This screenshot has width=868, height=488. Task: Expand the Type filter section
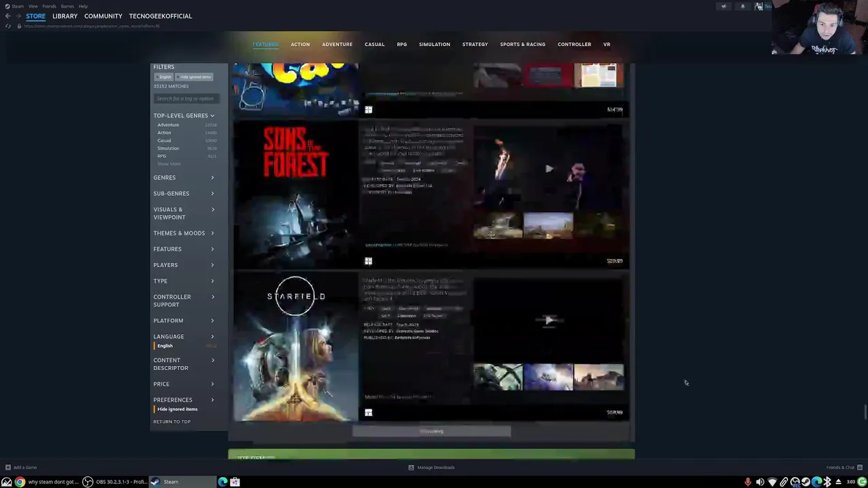[184, 281]
